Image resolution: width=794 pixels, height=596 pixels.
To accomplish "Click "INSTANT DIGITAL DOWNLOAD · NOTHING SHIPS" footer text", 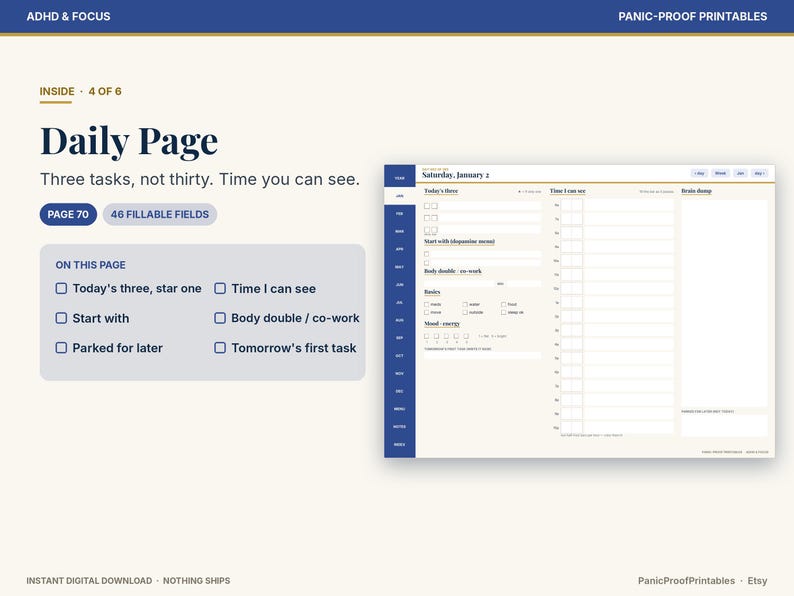I will pyautogui.click(x=128, y=581).
